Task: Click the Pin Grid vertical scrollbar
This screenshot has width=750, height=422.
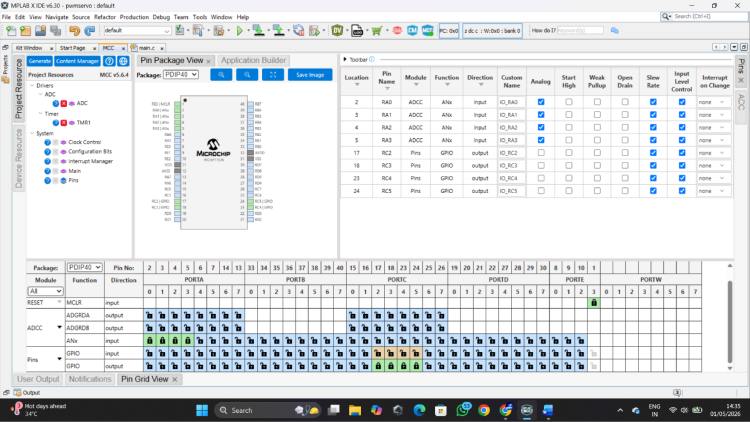Action: 730,321
